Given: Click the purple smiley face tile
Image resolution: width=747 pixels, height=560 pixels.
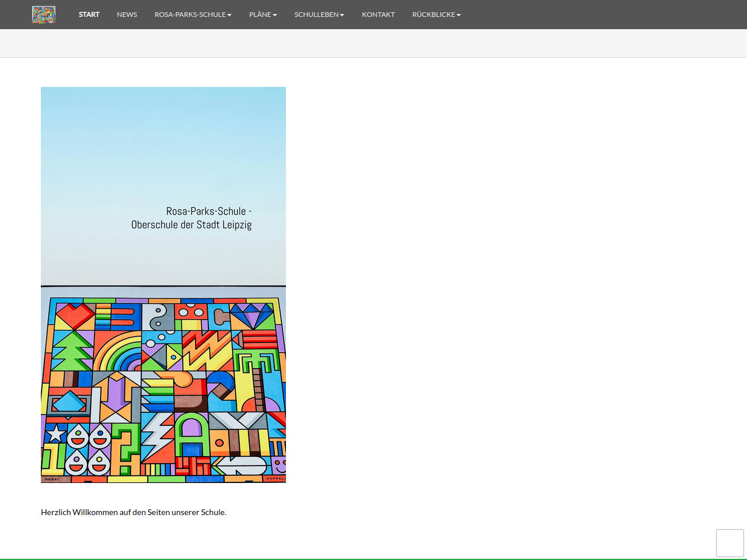Looking at the screenshot, I should click(279, 466).
